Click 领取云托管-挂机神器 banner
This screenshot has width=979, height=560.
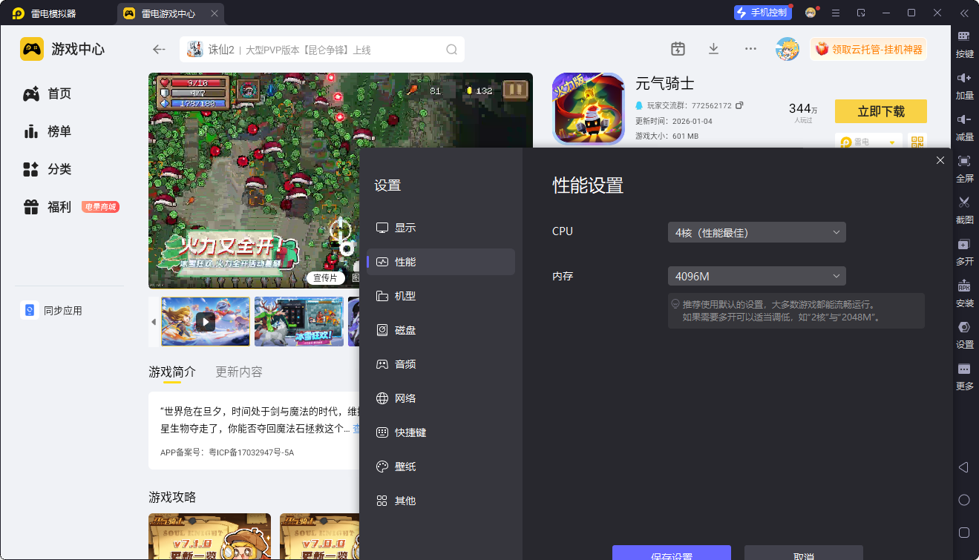868,50
